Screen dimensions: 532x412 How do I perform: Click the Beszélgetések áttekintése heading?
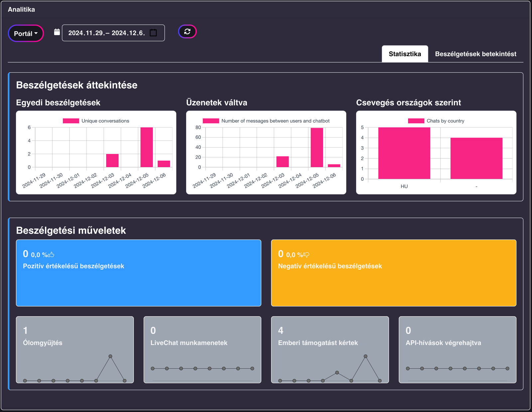pos(77,85)
